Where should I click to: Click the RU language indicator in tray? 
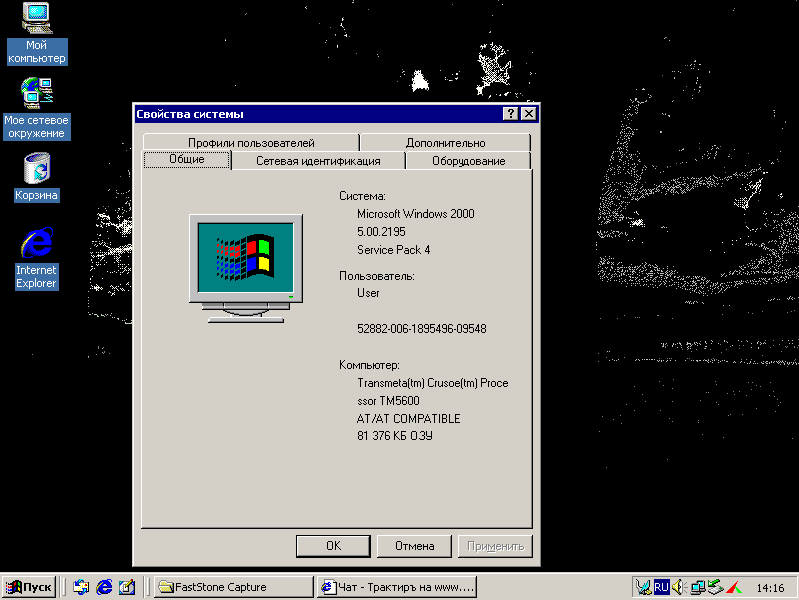pyautogui.click(x=661, y=587)
